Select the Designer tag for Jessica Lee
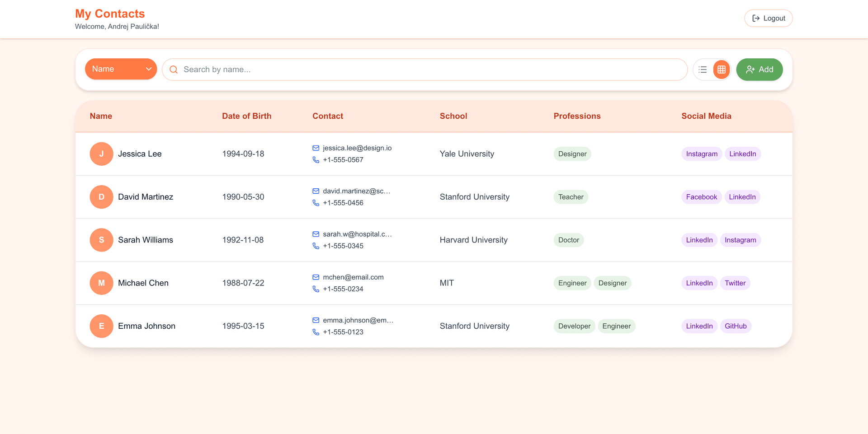Screen dimensions: 868x434 pos(572,154)
